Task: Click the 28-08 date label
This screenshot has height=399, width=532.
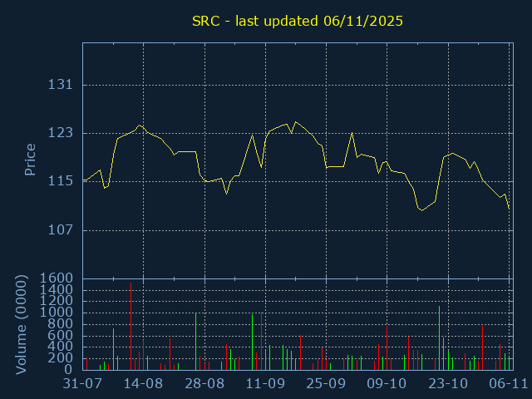Action: point(204,384)
